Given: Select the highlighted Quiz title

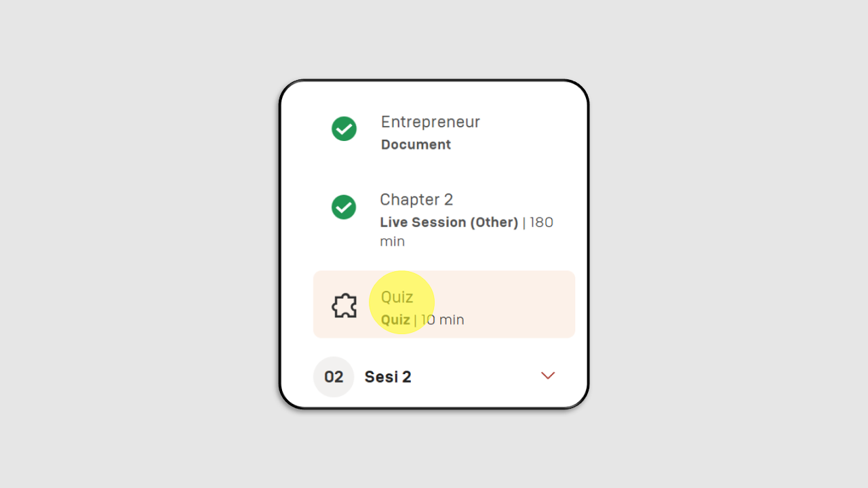Looking at the screenshot, I should 397,297.
